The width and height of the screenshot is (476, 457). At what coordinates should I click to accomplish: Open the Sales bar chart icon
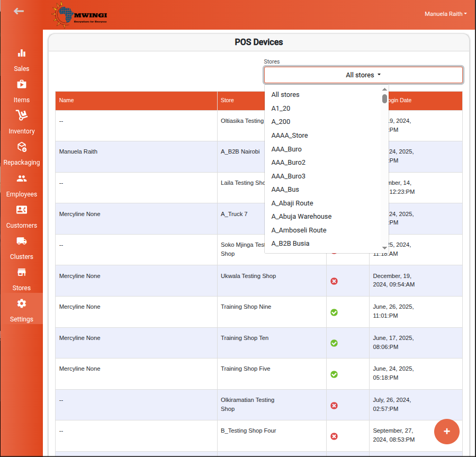click(x=22, y=53)
